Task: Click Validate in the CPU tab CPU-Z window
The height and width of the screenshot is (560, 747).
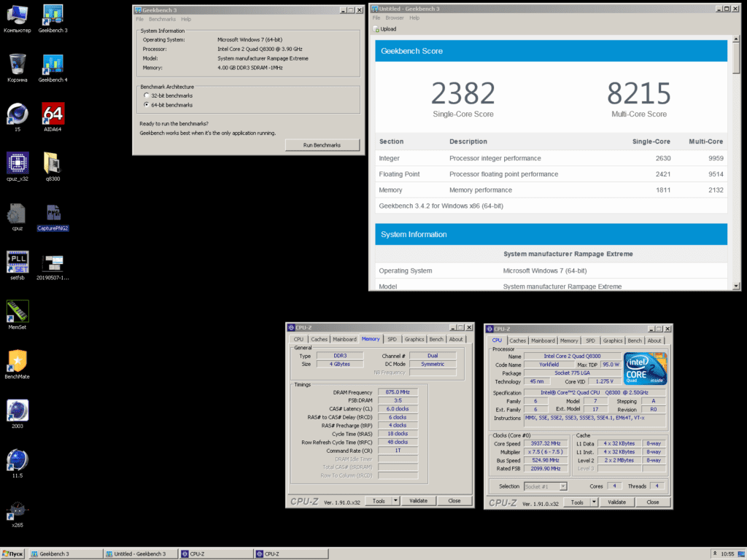Action: 616,502
